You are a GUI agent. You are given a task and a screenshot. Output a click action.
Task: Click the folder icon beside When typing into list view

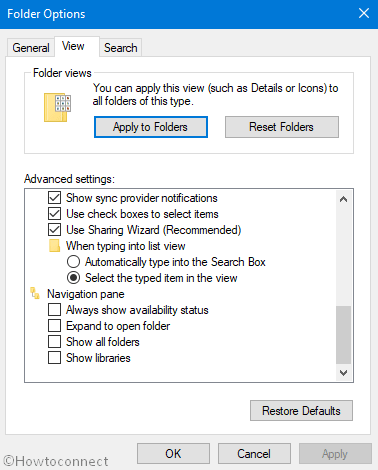[54, 246]
